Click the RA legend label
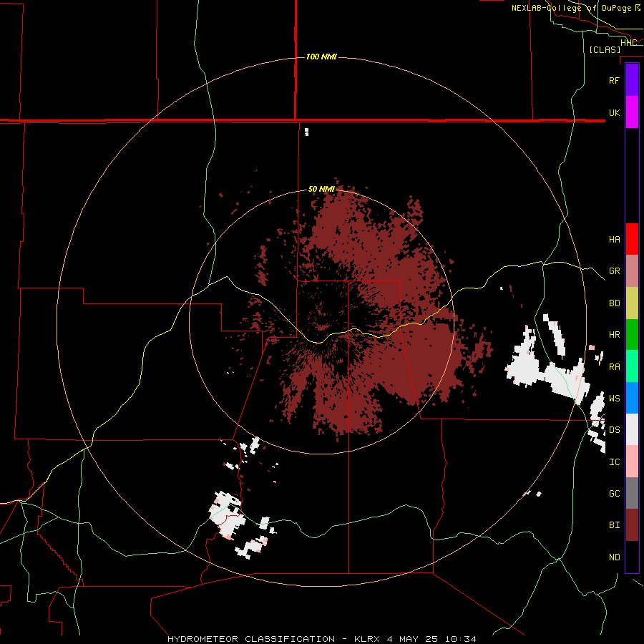 [x=614, y=366]
